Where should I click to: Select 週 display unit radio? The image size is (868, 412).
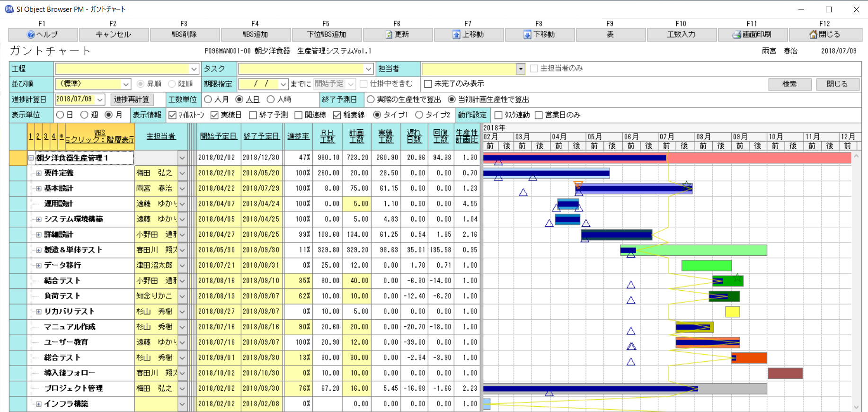(84, 115)
